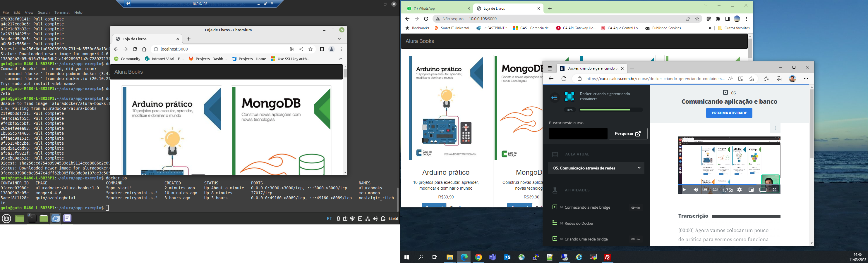
Task: Open the Help menu in terminal
Action: (78, 13)
